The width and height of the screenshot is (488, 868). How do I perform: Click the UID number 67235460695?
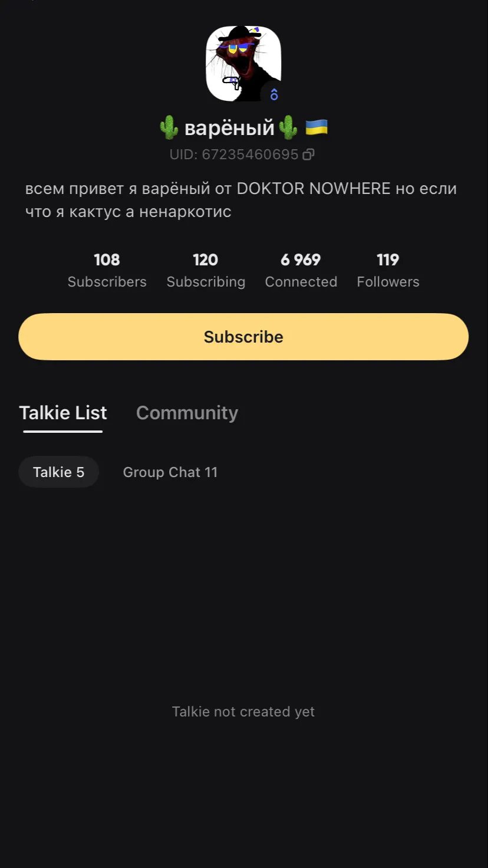tap(240, 155)
